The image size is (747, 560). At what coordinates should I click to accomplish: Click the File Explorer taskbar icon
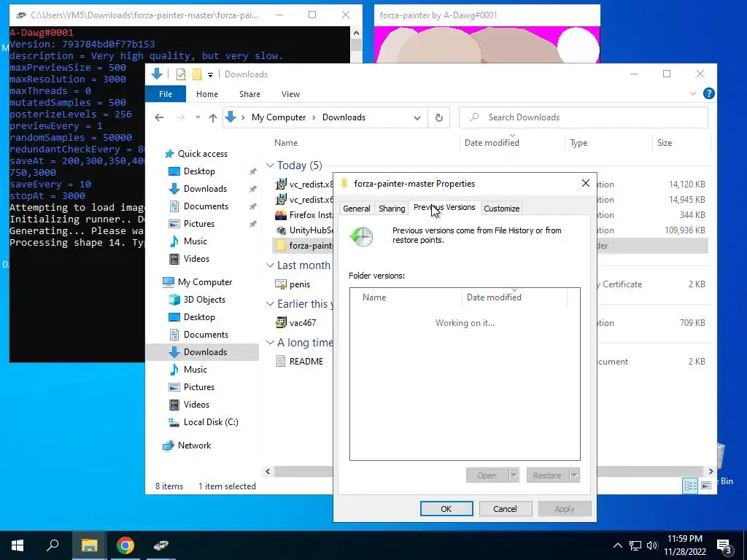point(89,545)
